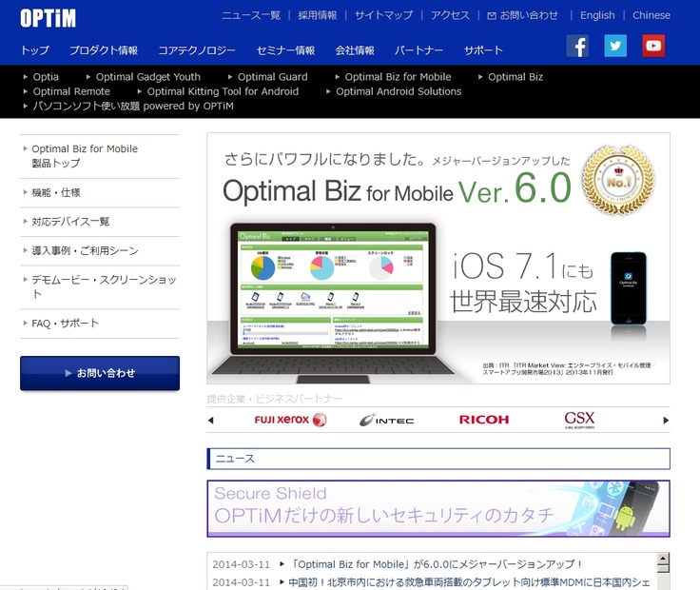Open ニュース一覧 in top header
This screenshot has width=700, height=590.
[251, 15]
